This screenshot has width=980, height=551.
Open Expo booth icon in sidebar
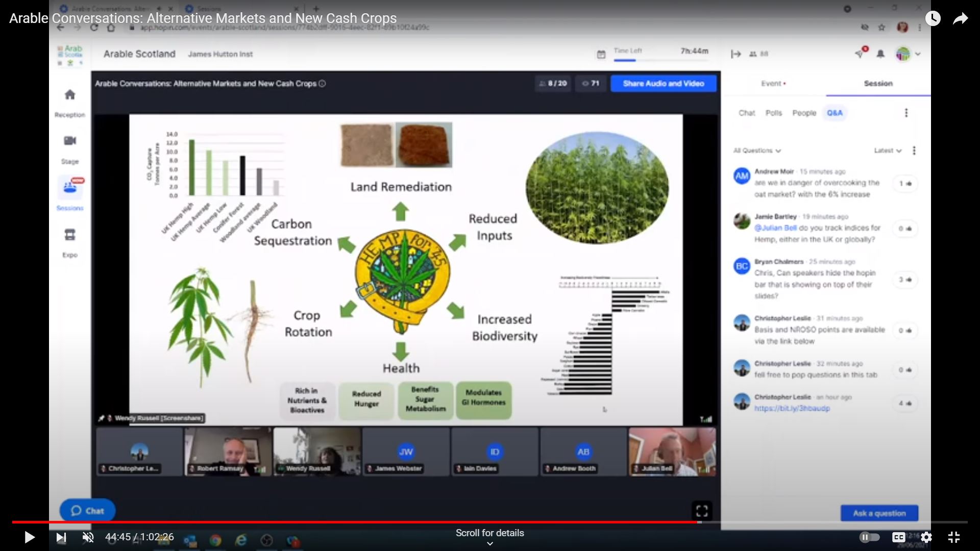pyautogui.click(x=70, y=235)
